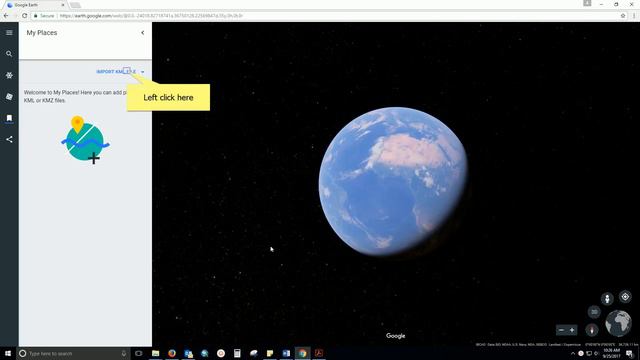The height and width of the screenshot is (360, 640).
Task: Click the mini globe overview thumbnail
Action: click(x=618, y=323)
